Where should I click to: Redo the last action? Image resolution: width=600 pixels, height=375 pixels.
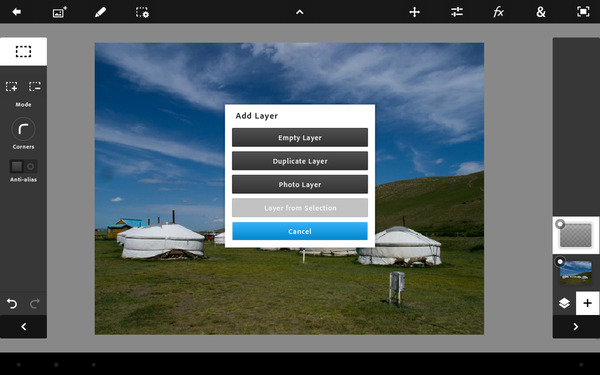pos(35,304)
